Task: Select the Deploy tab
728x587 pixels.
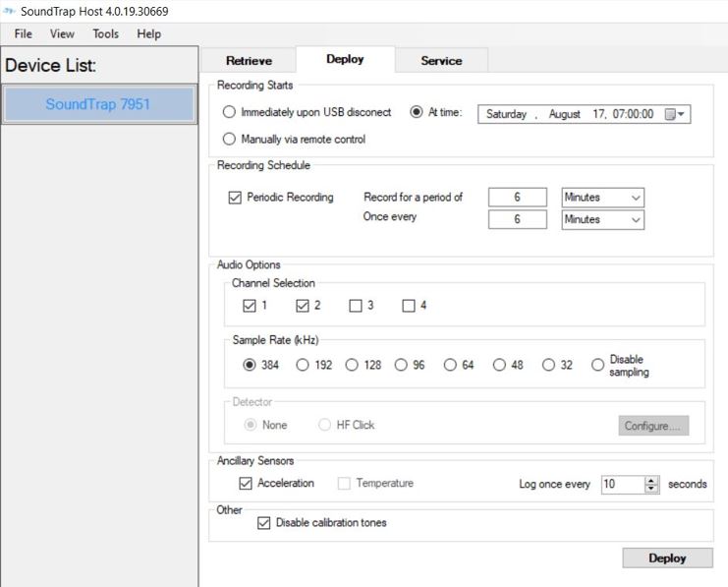Action: [x=345, y=60]
